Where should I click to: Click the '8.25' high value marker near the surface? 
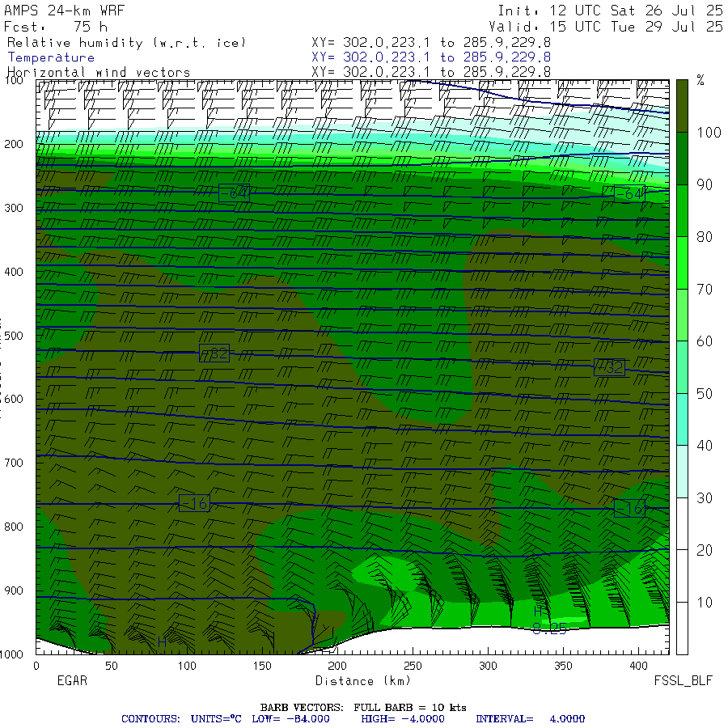pos(550,629)
